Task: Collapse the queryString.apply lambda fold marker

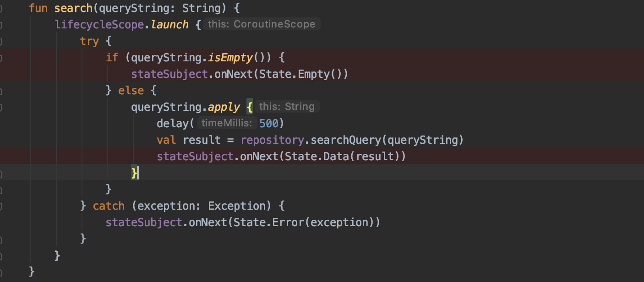Action: (x=1, y=107)
